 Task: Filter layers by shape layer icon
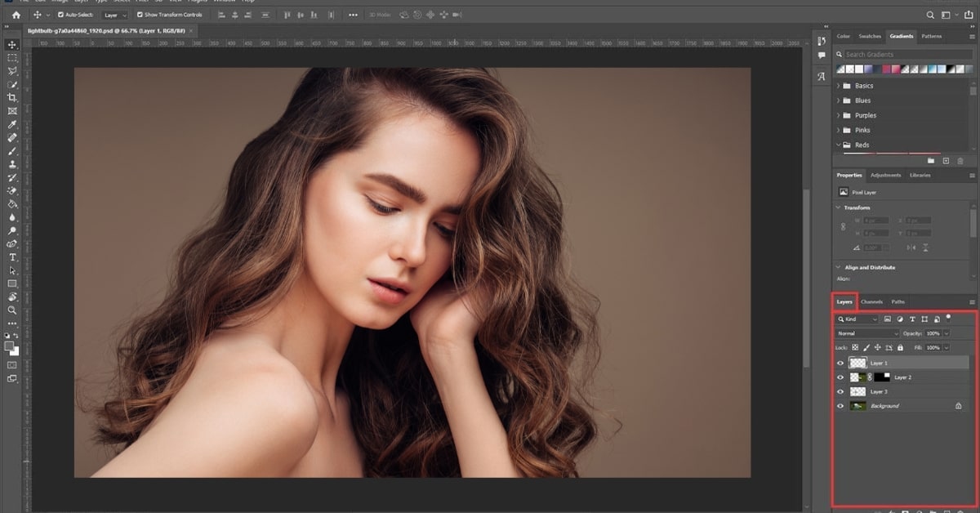point(924,319)
